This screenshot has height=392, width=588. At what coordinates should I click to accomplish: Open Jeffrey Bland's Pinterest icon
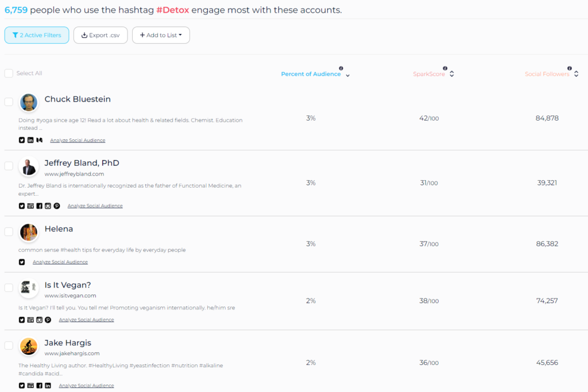(57, 205)
